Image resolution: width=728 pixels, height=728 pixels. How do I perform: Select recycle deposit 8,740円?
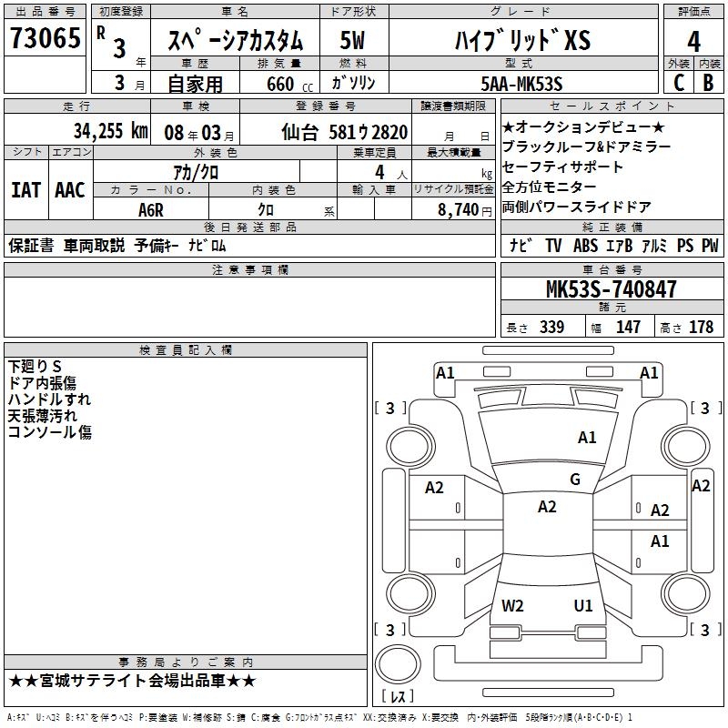point(465,210)
